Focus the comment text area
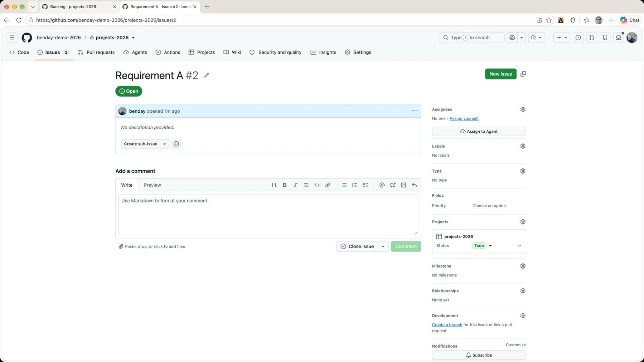 click(x=268, y=215)
